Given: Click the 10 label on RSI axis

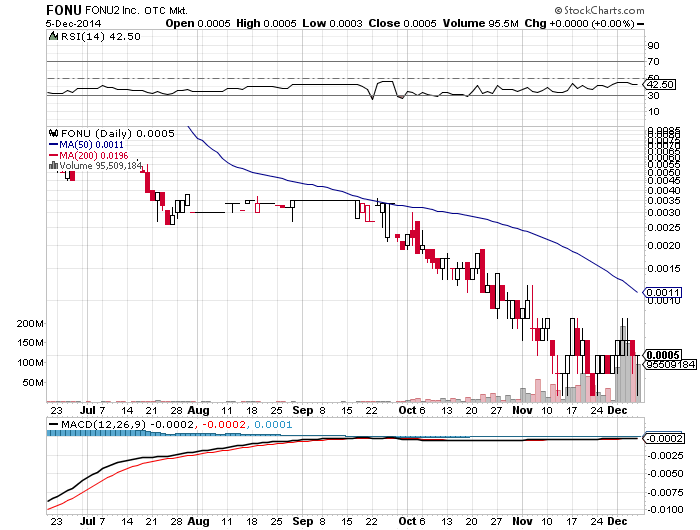Looking at the screenshot, I should click(x=654, y=112).
